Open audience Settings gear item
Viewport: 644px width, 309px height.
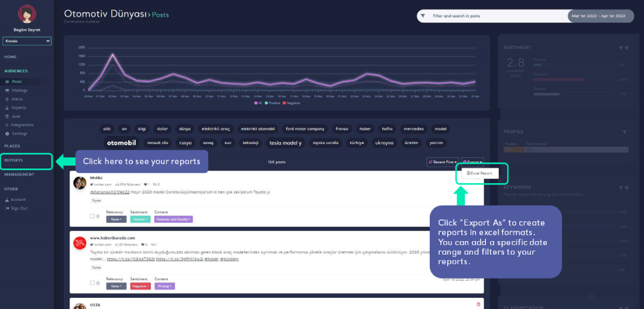(19, 133)
